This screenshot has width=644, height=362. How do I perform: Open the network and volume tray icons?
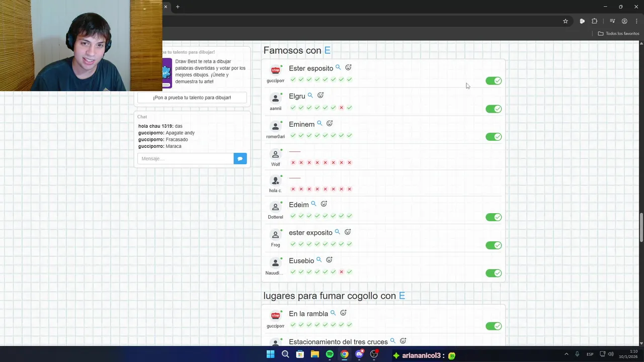pyautogui.click(x=606, y=354)
